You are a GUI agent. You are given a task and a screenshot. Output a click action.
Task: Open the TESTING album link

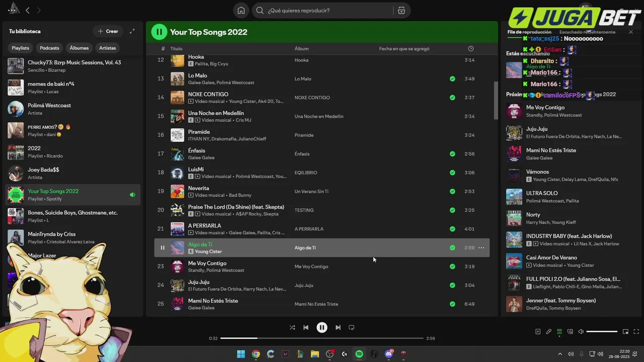[304, 210]
